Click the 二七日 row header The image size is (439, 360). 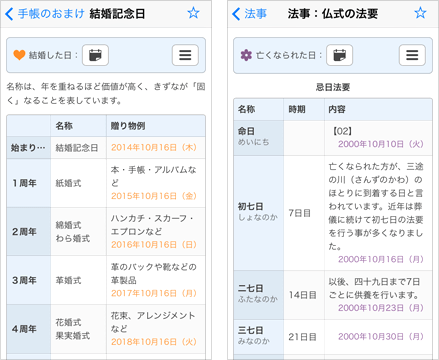point(258,295)
